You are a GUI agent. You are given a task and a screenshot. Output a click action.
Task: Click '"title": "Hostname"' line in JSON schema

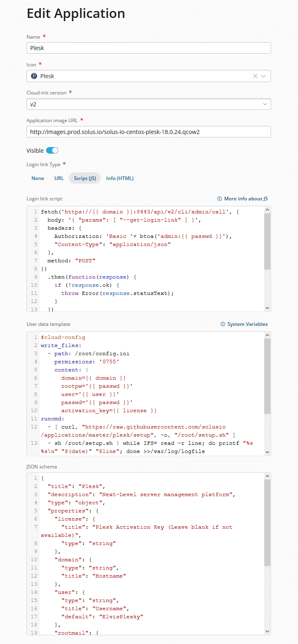(x=94, y=576)
